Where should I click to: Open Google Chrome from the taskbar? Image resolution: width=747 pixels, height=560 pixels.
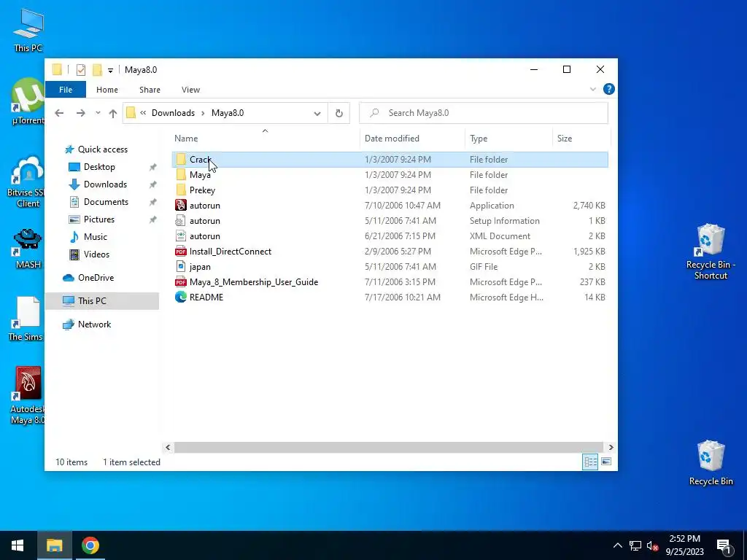pyautogui.click(x=90, y=545)
